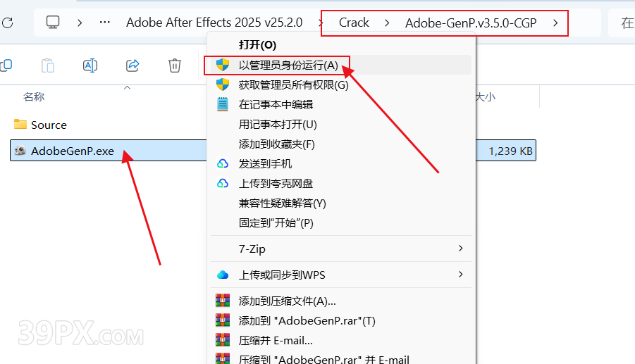Click the Crack breadcrumb folder
This screenshot has height=364, width=635.
click(x=354, y=23)
